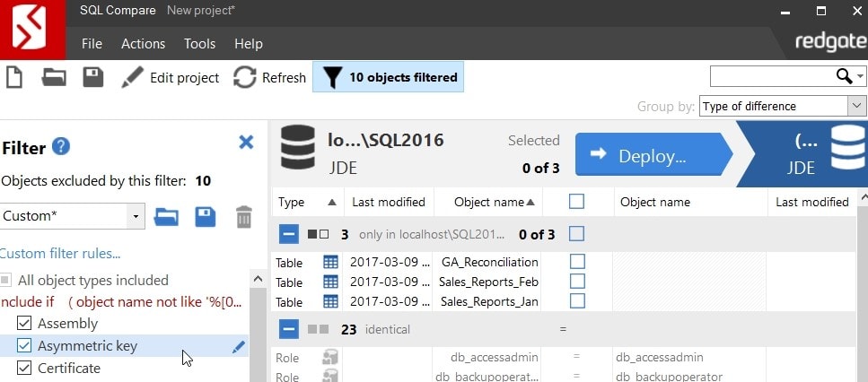Click the include if rule text

click(120, 302)
